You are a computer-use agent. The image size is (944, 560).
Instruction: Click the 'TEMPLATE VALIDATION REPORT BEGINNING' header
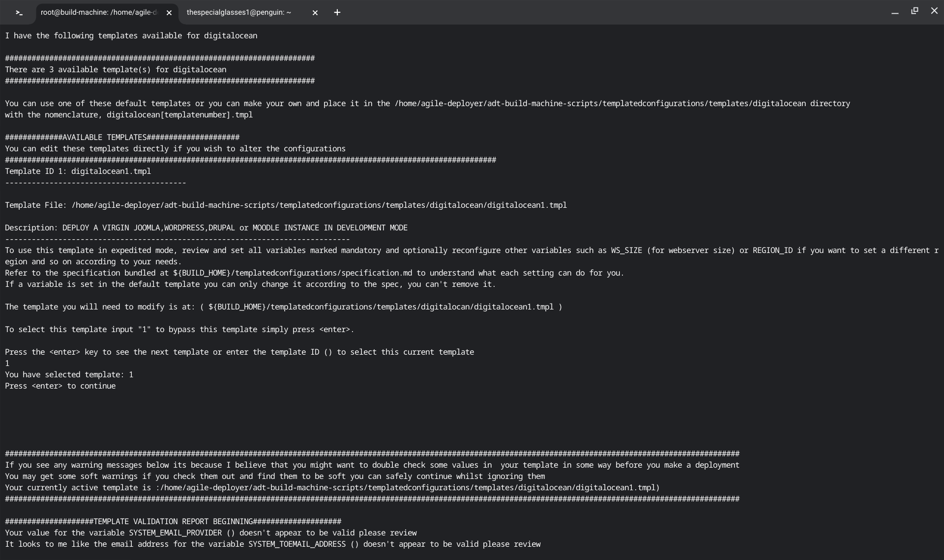point(173,522)
